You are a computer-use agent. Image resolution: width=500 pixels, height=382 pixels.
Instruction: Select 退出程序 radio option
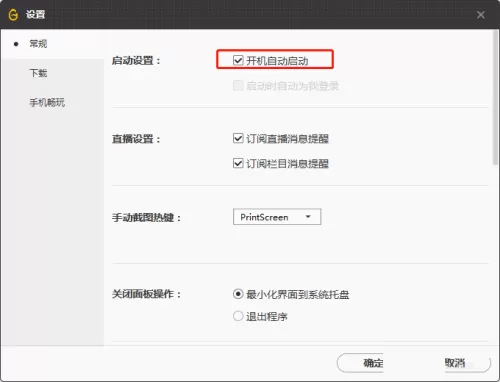pyautogui.click(x=238, y=316)
